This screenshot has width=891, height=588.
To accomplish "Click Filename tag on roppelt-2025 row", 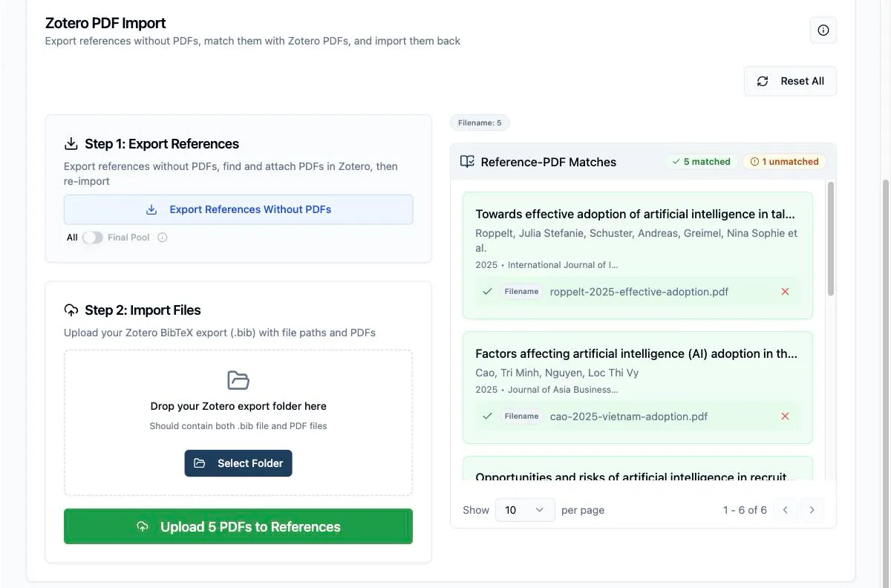I will click(521, 292).
